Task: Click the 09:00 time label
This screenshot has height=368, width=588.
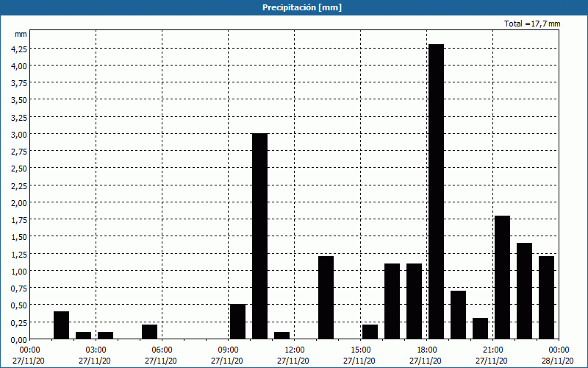Action: pos(228,350)
